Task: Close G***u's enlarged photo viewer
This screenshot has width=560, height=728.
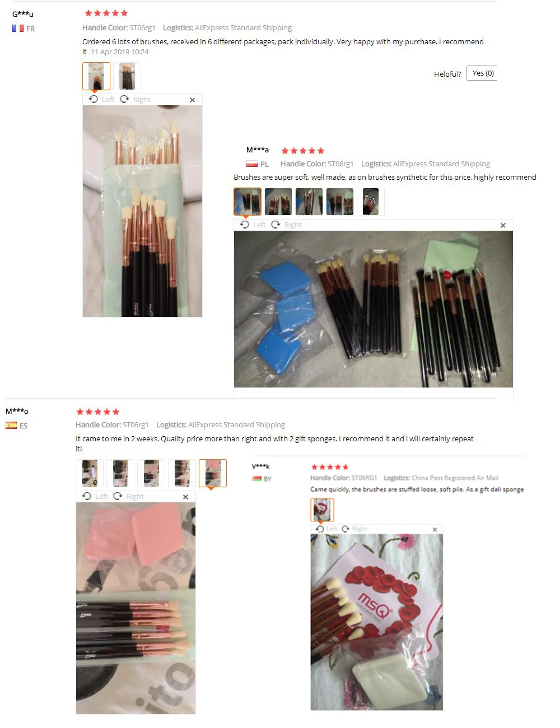Action: click(192, 100)
